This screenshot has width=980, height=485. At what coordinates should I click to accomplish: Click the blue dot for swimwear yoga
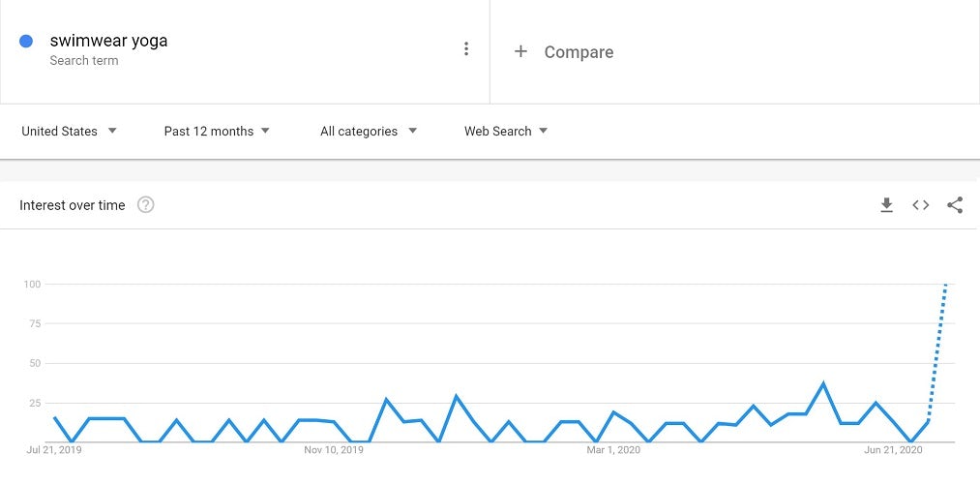(x=27, y=42)
